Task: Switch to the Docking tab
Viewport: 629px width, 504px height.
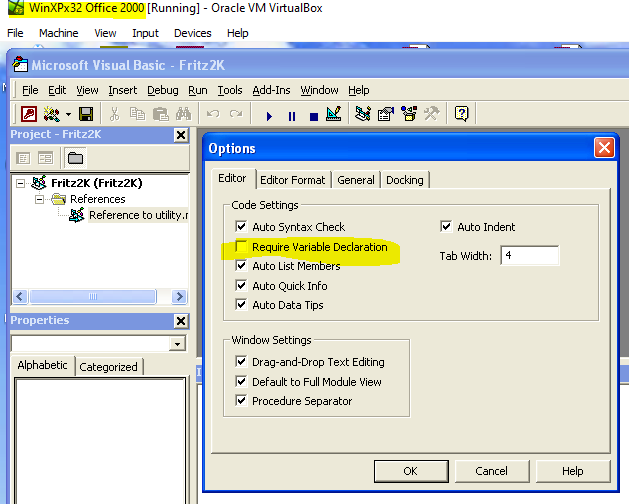Action: (x=405, y=180)
